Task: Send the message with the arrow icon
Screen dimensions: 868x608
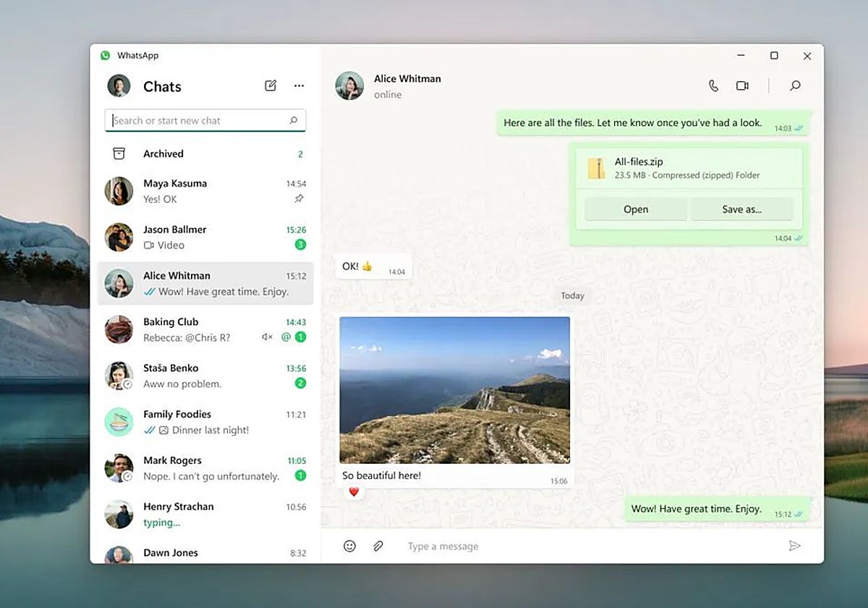Action: point(796,546)
